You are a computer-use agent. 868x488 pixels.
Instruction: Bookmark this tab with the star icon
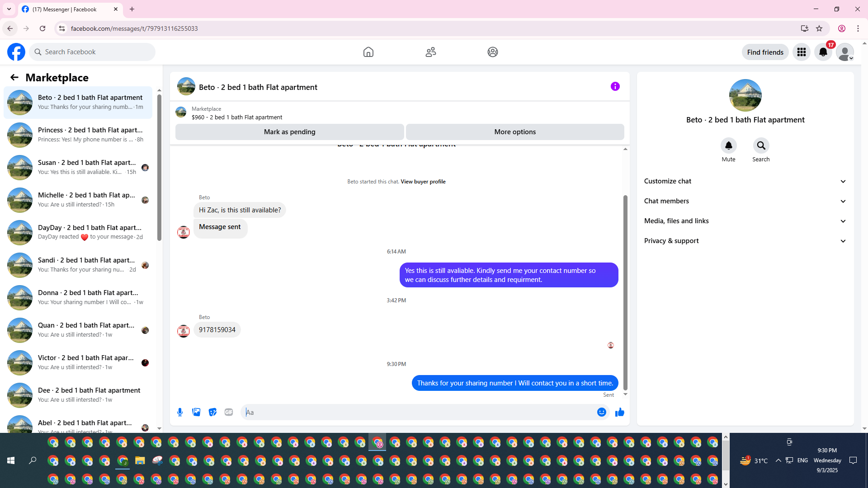tap(819, 28)
